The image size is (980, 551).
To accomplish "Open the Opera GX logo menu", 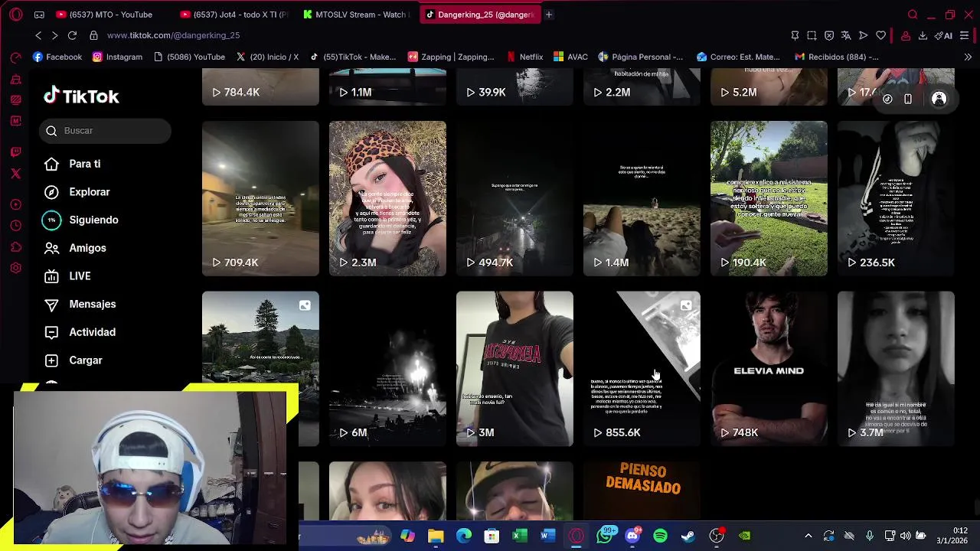I will (x=15, y=15).
